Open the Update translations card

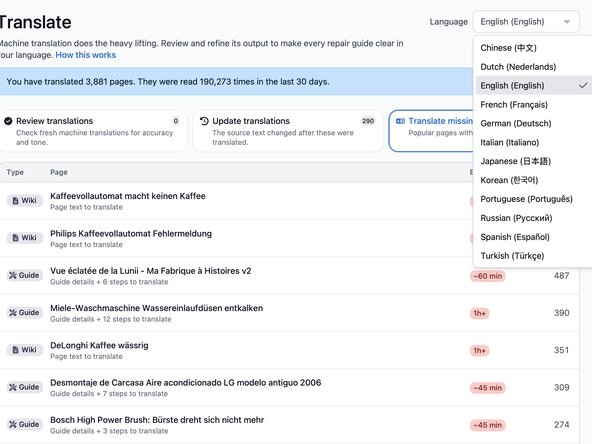click(x=288, y=131)
